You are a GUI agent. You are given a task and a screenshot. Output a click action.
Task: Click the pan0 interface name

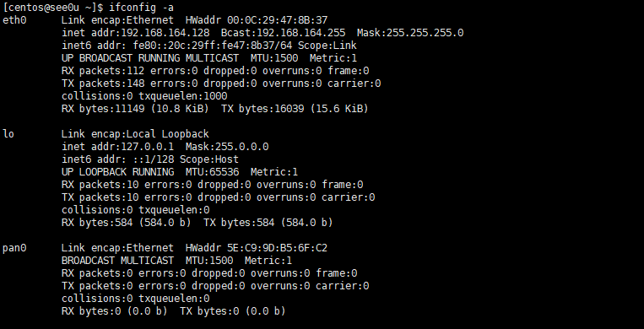point(14,248)
